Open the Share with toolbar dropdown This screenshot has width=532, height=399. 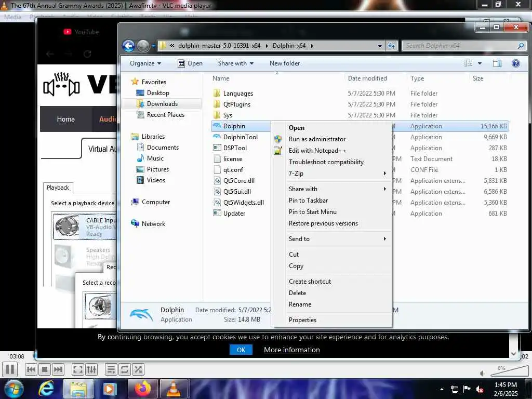pyautogui.click(x=236, y=63)
